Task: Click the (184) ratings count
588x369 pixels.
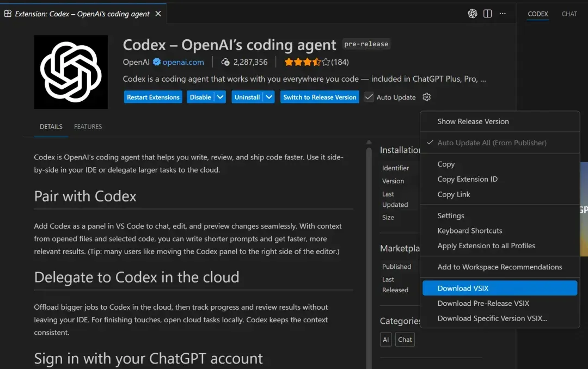Action: pos(340,62)
